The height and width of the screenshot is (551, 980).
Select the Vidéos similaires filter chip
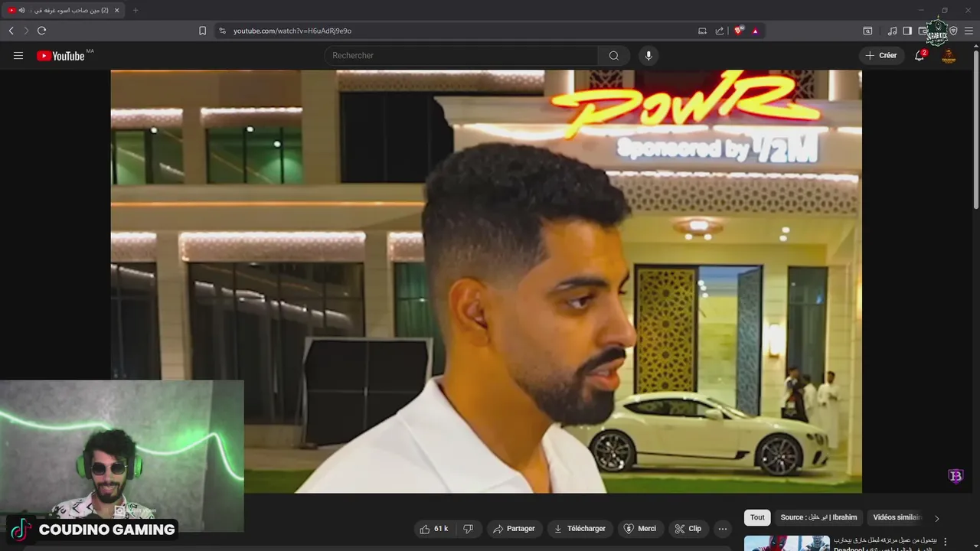click(896, 517)
